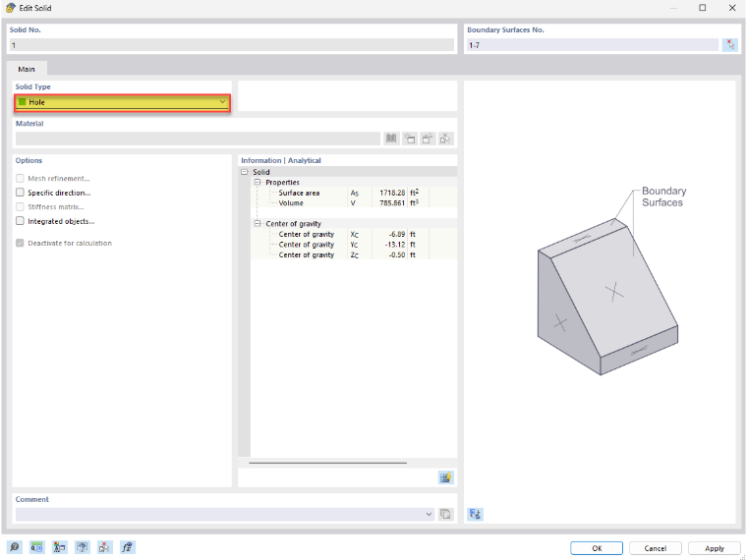Open the Comment dropdown arrow

pos(429,514)
